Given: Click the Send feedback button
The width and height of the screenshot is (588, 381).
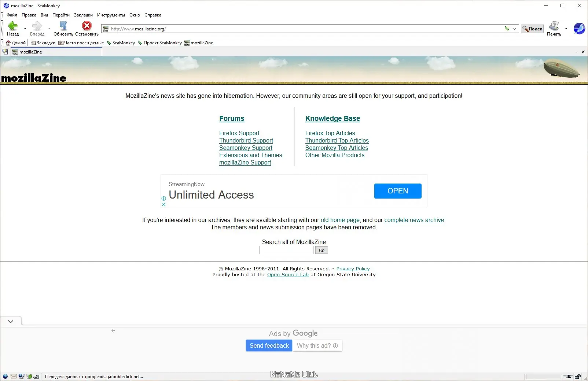Looking at the screenshot, I should click(269, 345).
